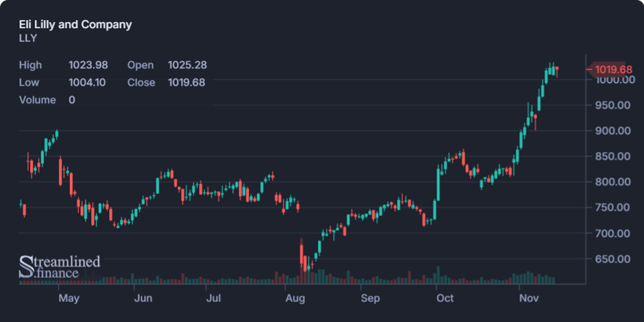Select the LLY ticker symbol
The width and height of the screenshot is (644, 322).
(28, 38)
